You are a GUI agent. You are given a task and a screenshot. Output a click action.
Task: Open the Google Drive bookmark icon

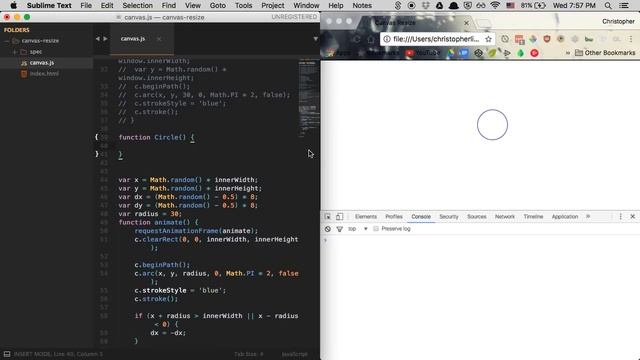(451, 53)
